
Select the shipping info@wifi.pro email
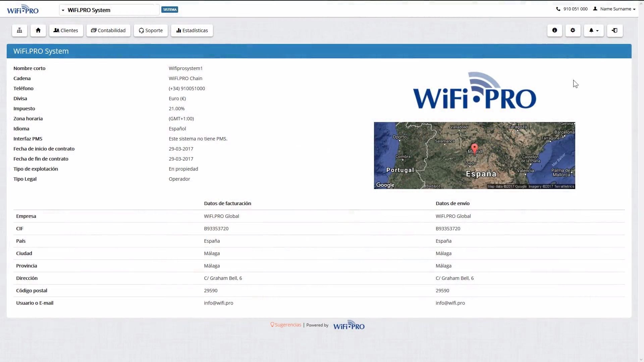[x=450, y=303]
